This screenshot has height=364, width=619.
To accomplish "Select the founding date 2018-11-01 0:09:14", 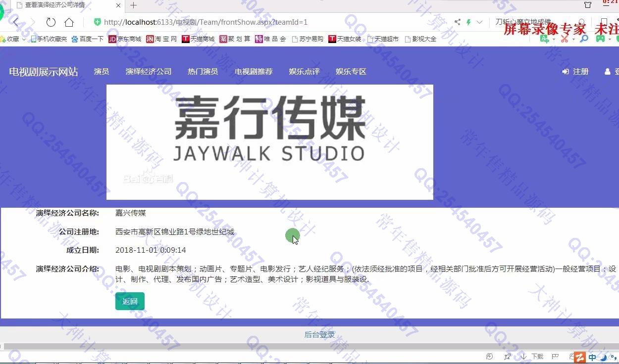I will click(151, 250).
